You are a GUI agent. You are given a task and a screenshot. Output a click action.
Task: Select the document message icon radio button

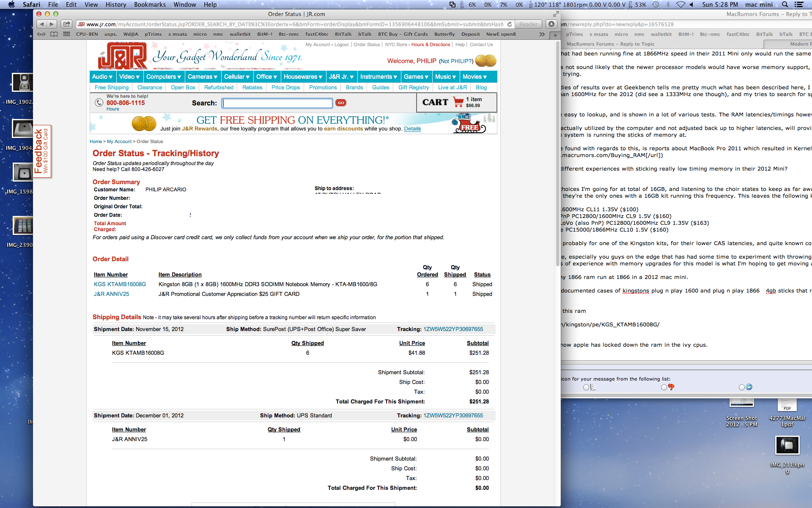click(x=586, y=387)
